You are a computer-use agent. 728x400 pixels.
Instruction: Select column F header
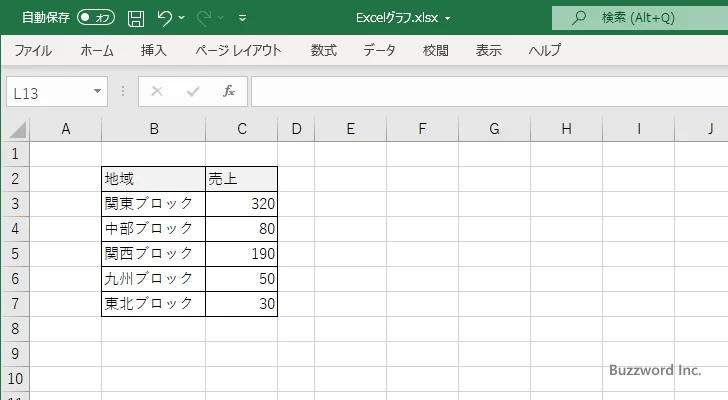422,129
